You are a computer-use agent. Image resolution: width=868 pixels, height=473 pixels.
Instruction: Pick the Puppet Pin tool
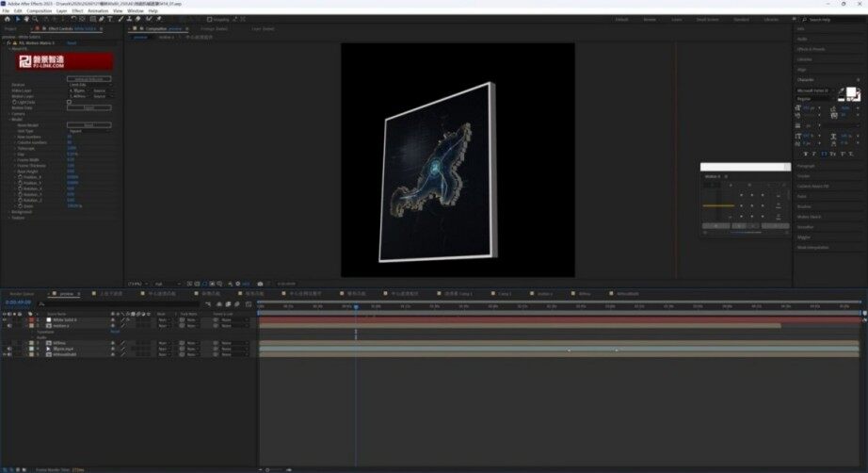pyautogui.click(x=158, y=19)
